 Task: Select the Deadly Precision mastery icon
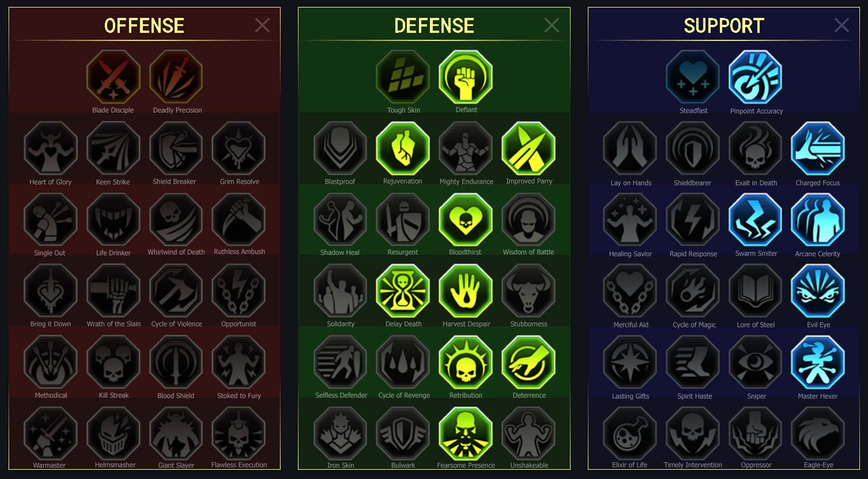[x=176, y=77]
